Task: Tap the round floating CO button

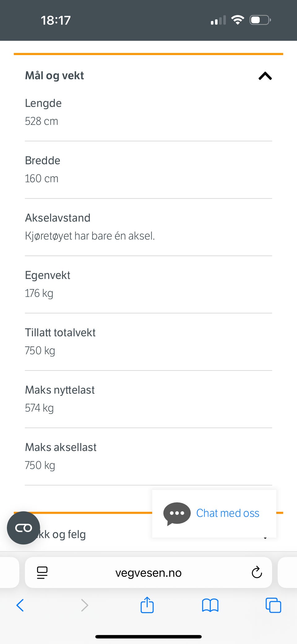Action: point(24,528)
